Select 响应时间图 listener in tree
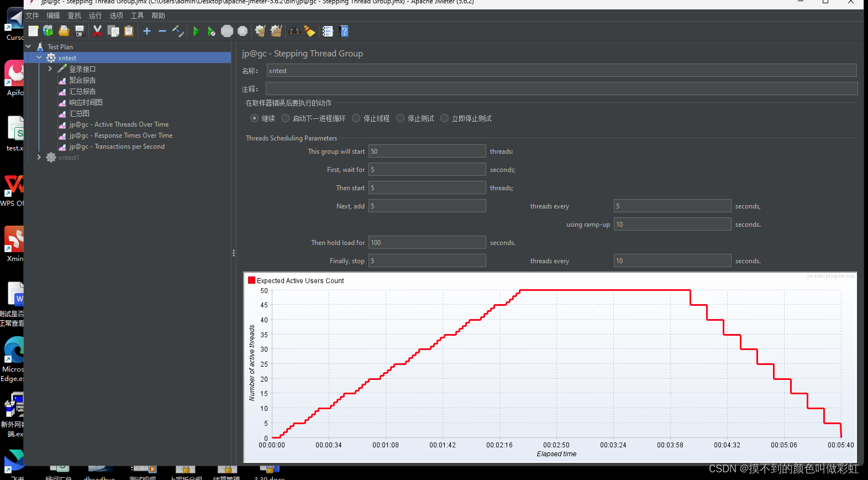 [x=86, y=102]
